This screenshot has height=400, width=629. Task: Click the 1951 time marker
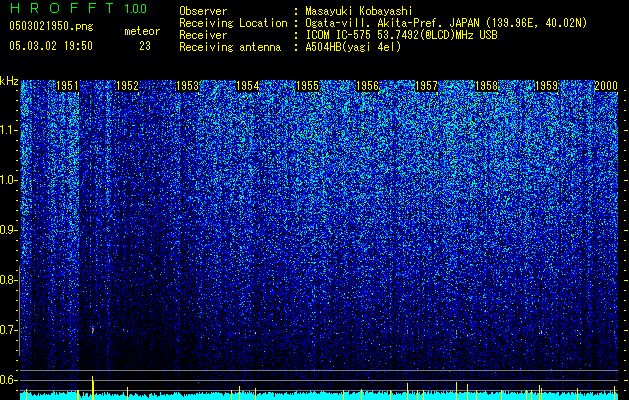[67, 86]
